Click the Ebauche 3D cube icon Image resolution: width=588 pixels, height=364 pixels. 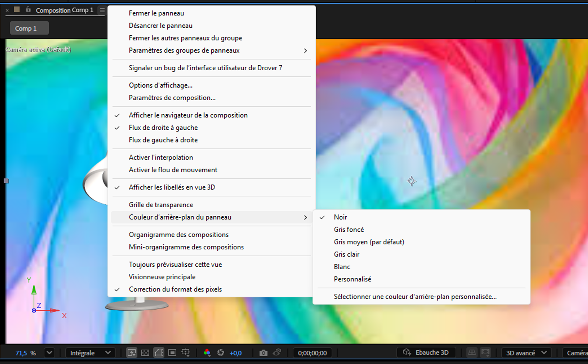407,353
